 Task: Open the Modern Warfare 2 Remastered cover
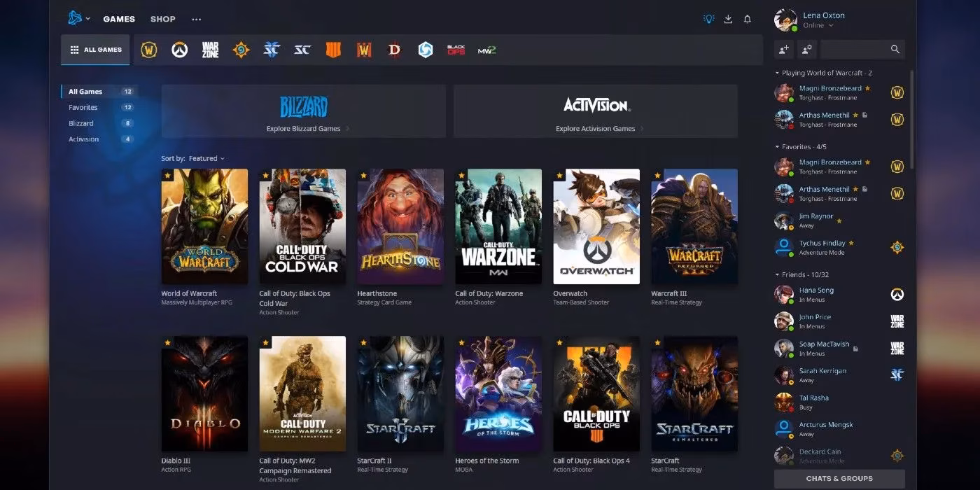click(x=302, y=393)
